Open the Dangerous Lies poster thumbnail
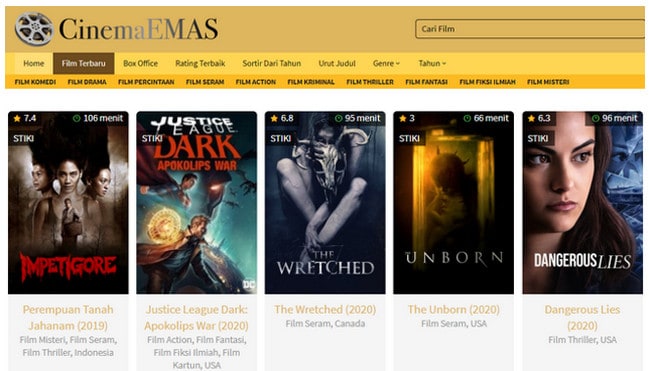Screen dimensions: 649x371 coord(582,202)
